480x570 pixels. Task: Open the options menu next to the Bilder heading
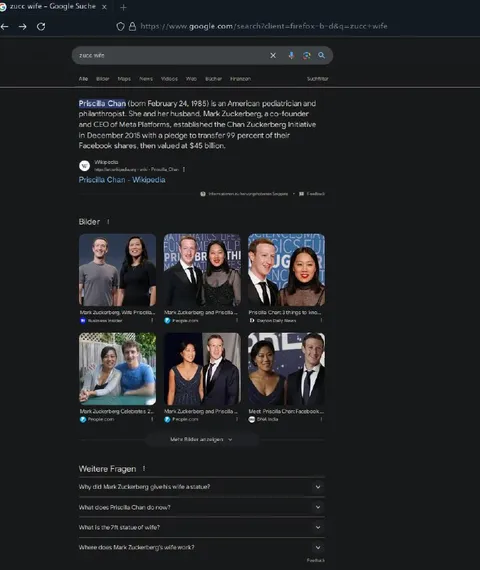[x=108, y=222]
